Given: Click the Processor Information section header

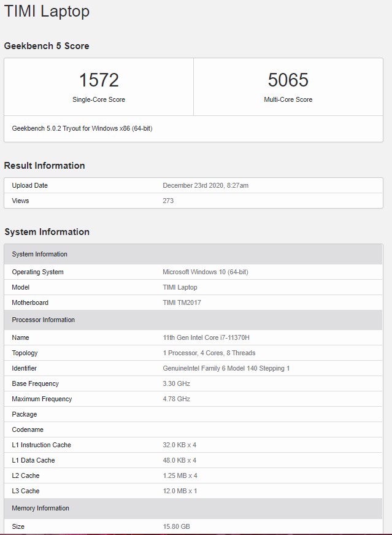Looking at the screenshot, I should point(43,320).
